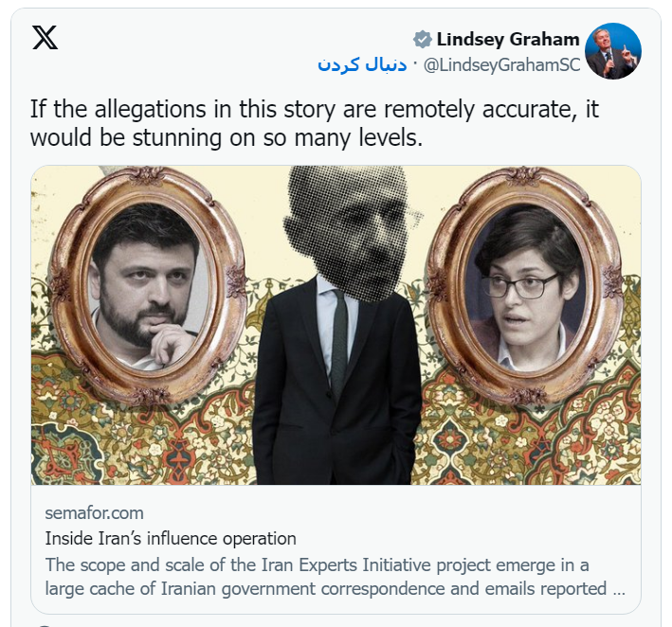Click the second line of tweet text
This screenshot has height=627, width=672.
pyautogui.click(x=227, y=137)
